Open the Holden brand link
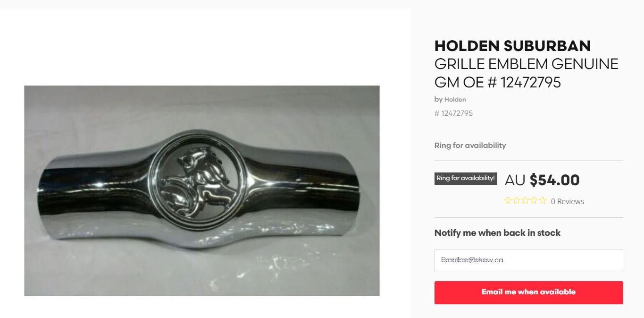This screenshot has width=644, height=318. [455, 99]
